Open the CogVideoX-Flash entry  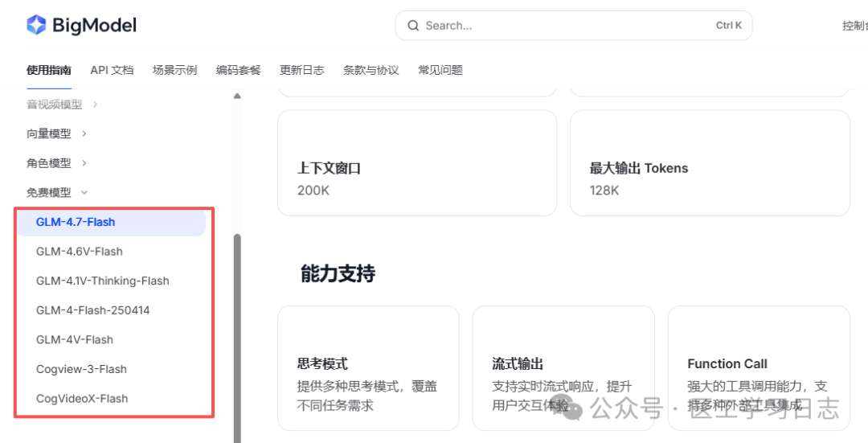pos(82,398)
